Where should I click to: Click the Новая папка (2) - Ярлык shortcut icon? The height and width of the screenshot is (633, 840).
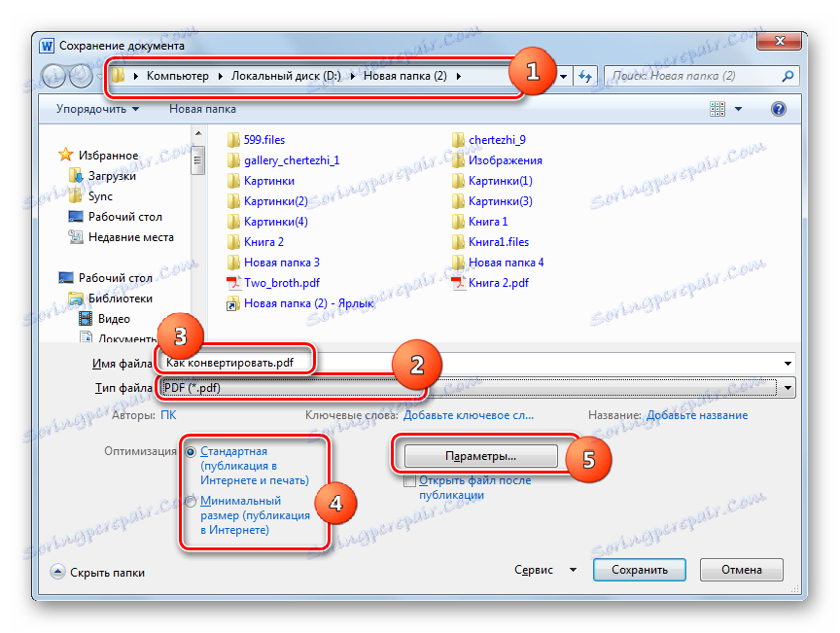pyautogui.click(x=233, y=303)
